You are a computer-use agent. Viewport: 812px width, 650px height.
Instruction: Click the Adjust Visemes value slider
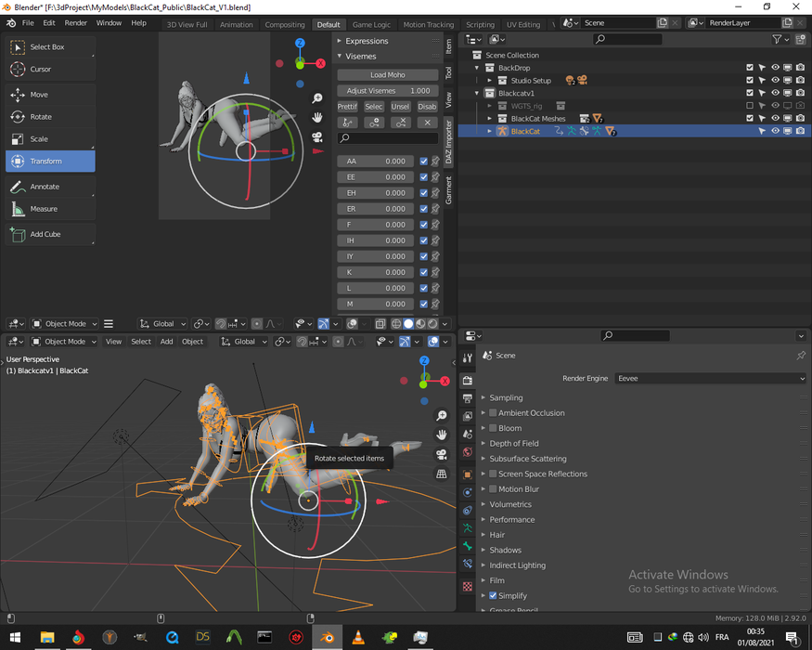point(388,91)
